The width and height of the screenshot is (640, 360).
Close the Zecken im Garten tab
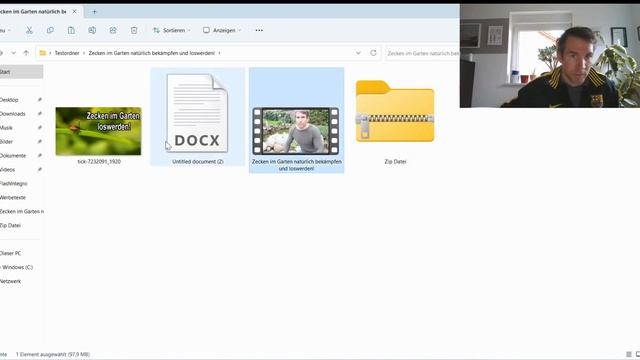(x=74, y=12)
